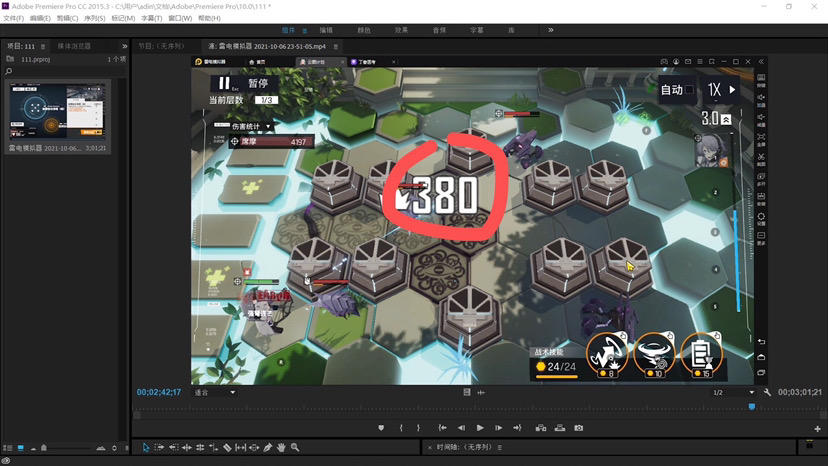Select the Zoom magnifier tool

295,448
